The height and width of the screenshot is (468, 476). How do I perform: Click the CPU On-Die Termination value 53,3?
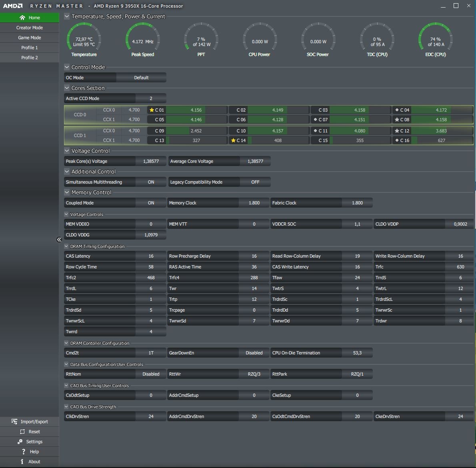pos(357,353)
